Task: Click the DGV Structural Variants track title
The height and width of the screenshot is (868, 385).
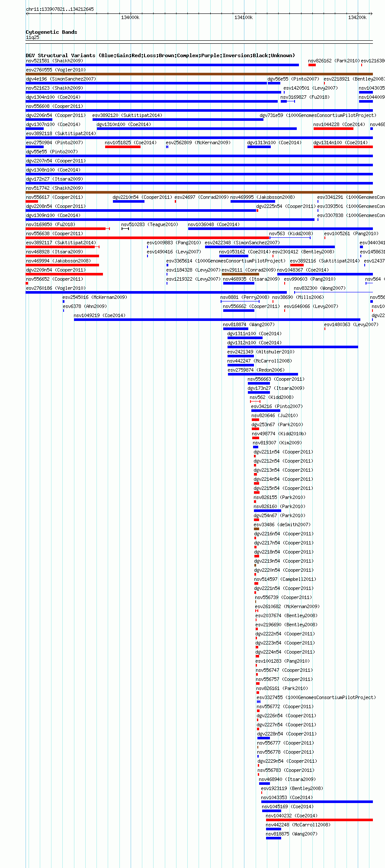Action: (160, 55)
